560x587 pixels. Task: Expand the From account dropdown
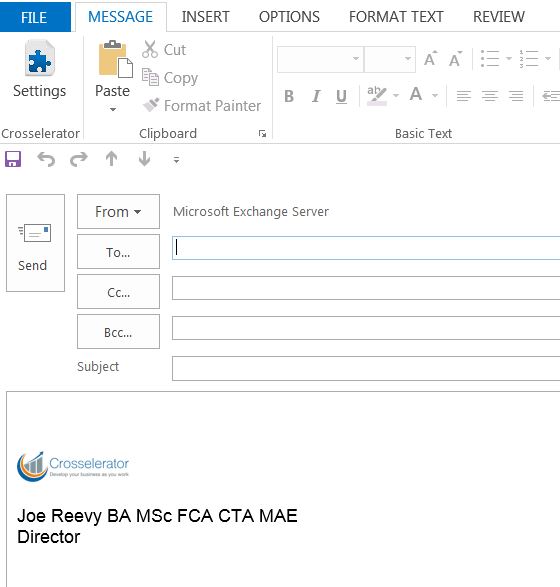tap(118, 212)
